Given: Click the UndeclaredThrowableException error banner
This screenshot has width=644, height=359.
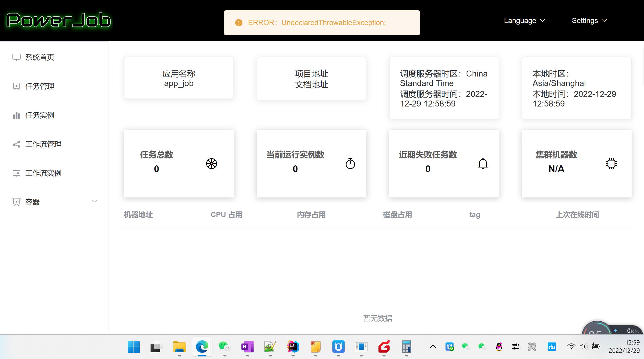Looking at the screenshot, I should pyautogui.click(x=321, y=22).
